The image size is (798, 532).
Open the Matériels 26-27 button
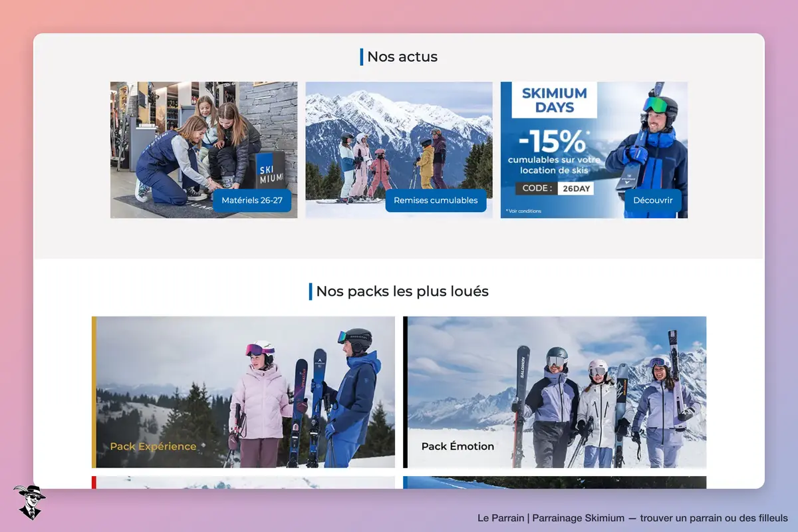tap(252, 200)
